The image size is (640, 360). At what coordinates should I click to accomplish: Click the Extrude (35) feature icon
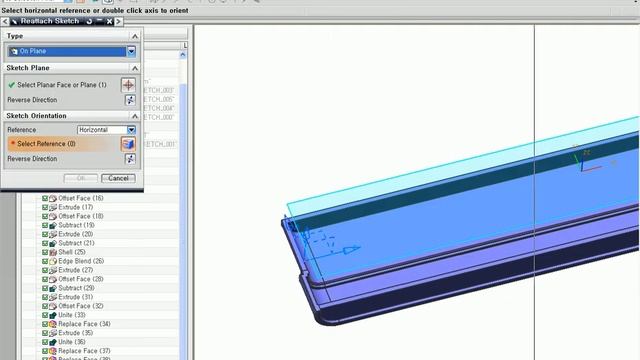[x=53, y=333]
